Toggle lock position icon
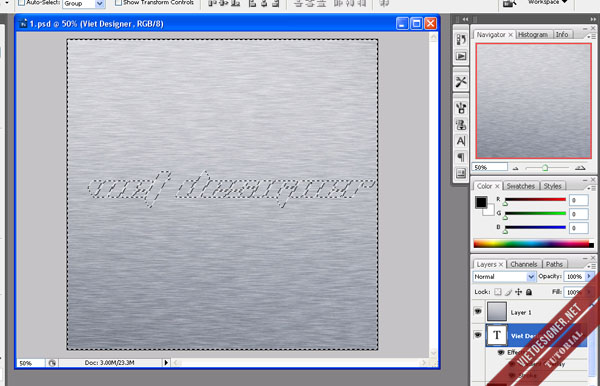Image resolution: width=600 pixels, height=386 pixels. [518, 292]
